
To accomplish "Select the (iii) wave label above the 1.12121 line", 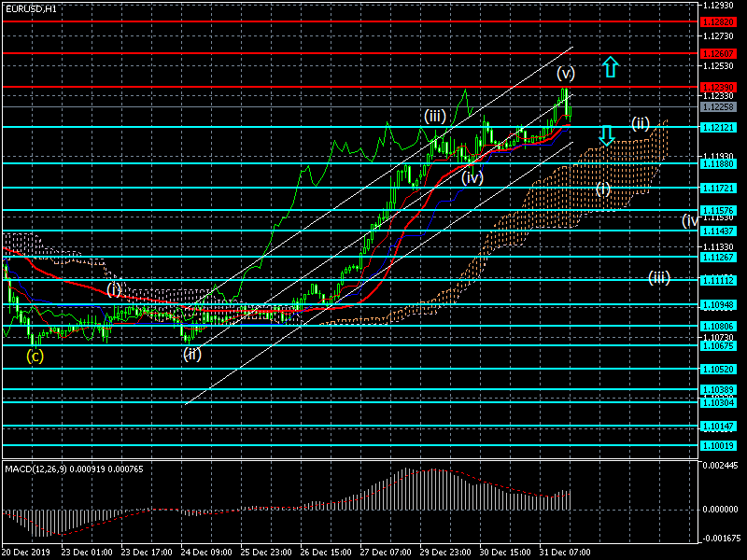I will pos(435,116).
